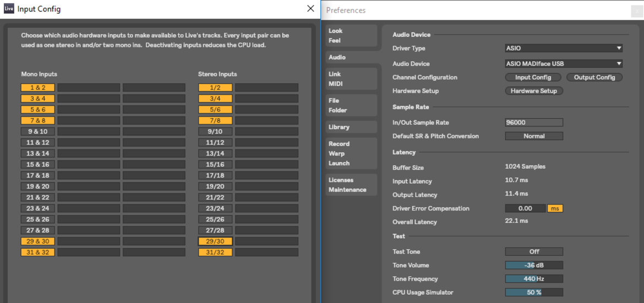644x303 pixels.
Task: Open the Driver Type ASIO dropdown
Action: [x=564, y=48]
